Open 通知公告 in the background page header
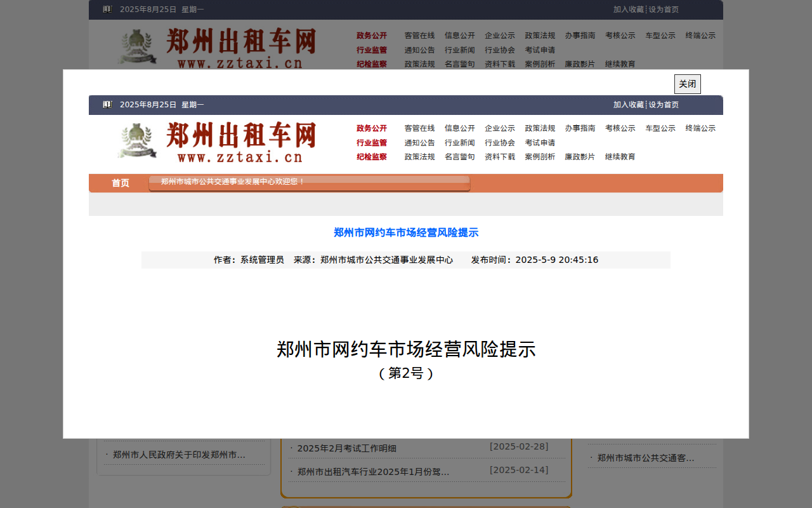 click(420, 50)
